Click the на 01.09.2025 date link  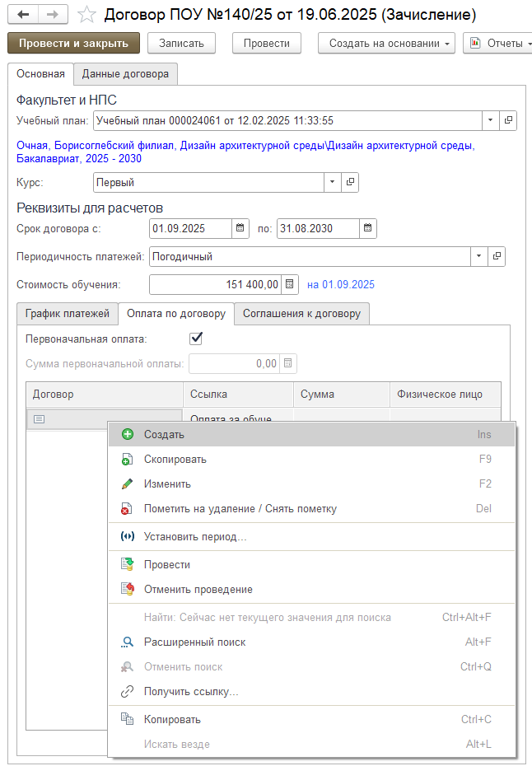341,285
